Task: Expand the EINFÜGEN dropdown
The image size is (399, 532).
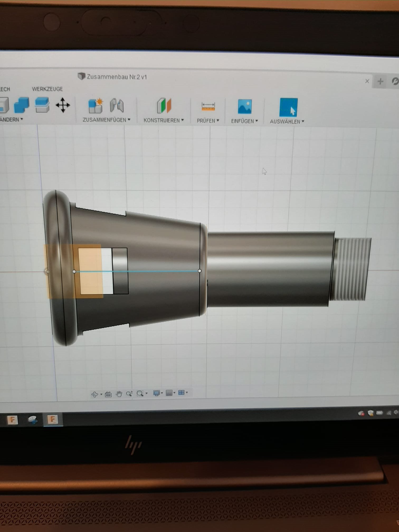Action: tap(244, 121)
